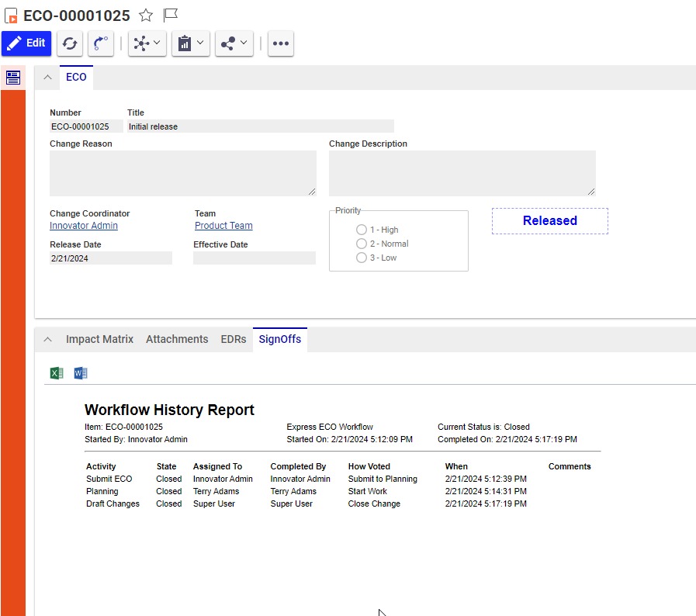The width and height of the screenshot is (696, 616).
Task: Click timestamp 2/21/2024 5:14:31 PM
Action: click(486, 491)
